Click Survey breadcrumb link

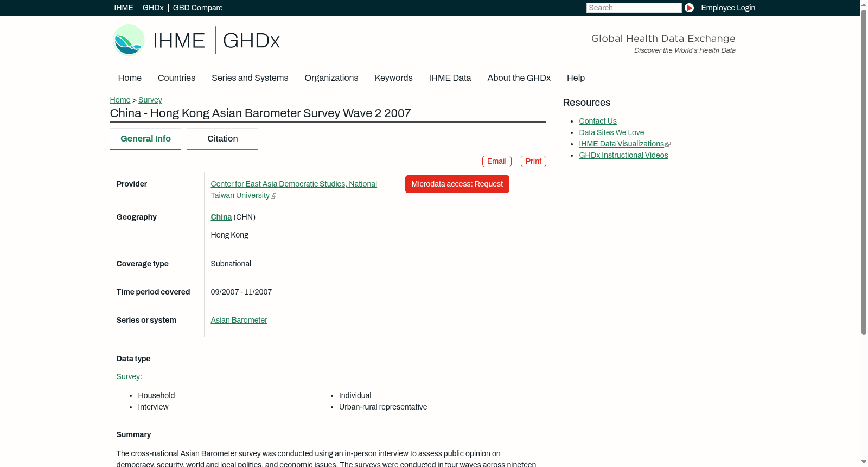click(150, 100)
